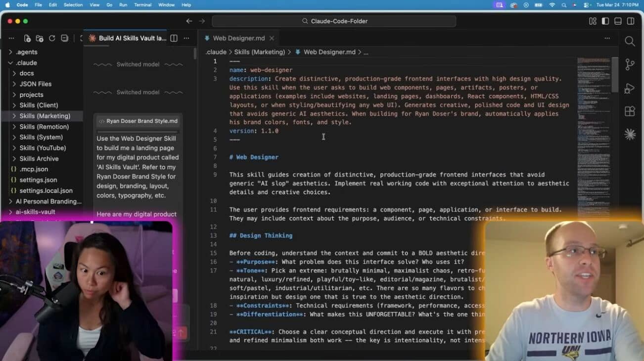Viewport: 644px width, 361px height.
Task: Open the settings.local.json file
Action: [x=46, y=190]
